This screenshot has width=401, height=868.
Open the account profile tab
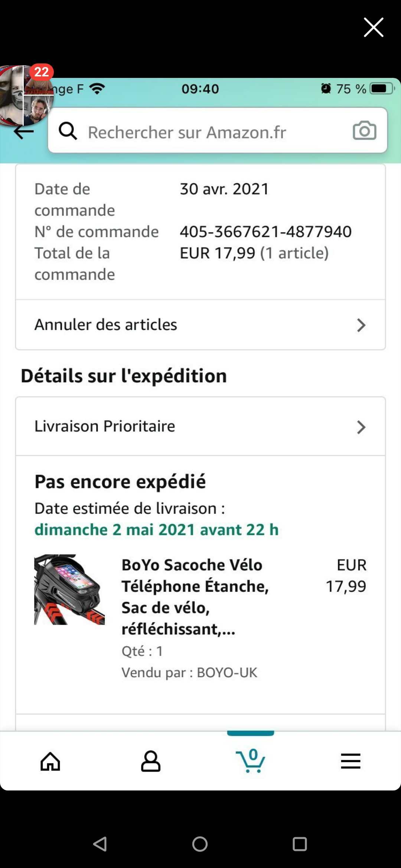click(150, 762)
